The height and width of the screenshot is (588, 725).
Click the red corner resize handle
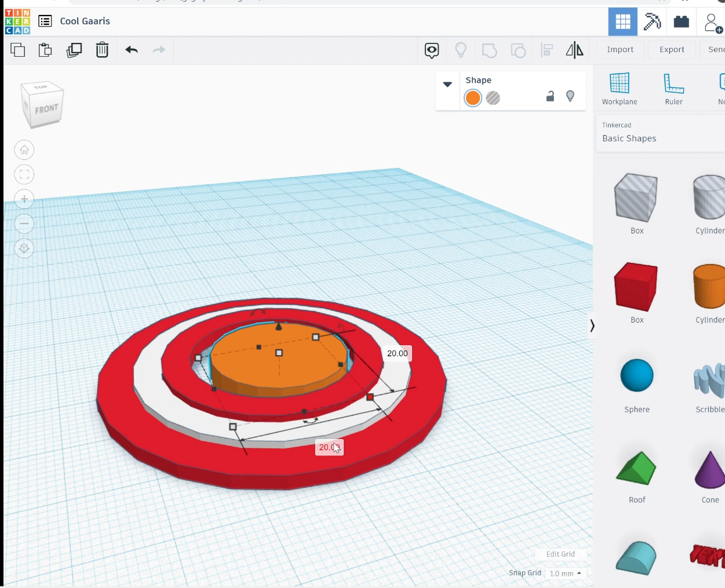point(370,397)
